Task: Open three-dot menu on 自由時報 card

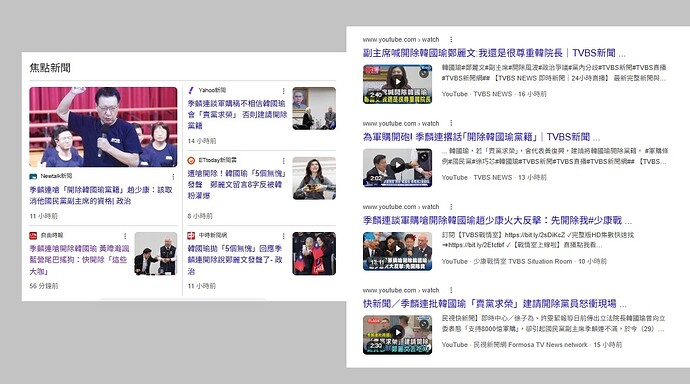Action: click(x=125, y=236)
